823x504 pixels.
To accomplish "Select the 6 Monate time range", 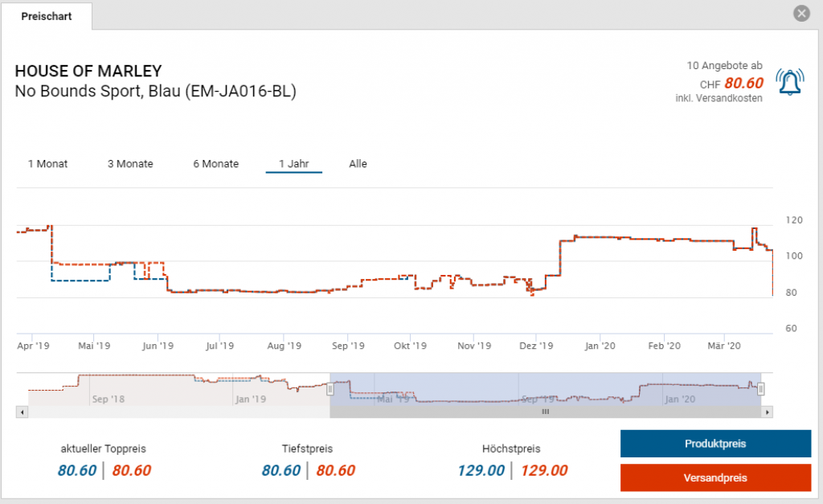I will coord(215,164).
